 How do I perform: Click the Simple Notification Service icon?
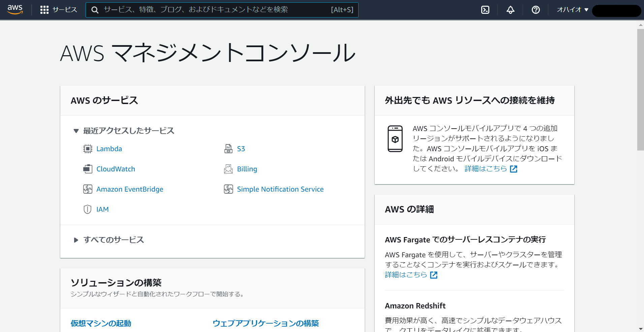(x=228, y=189)
